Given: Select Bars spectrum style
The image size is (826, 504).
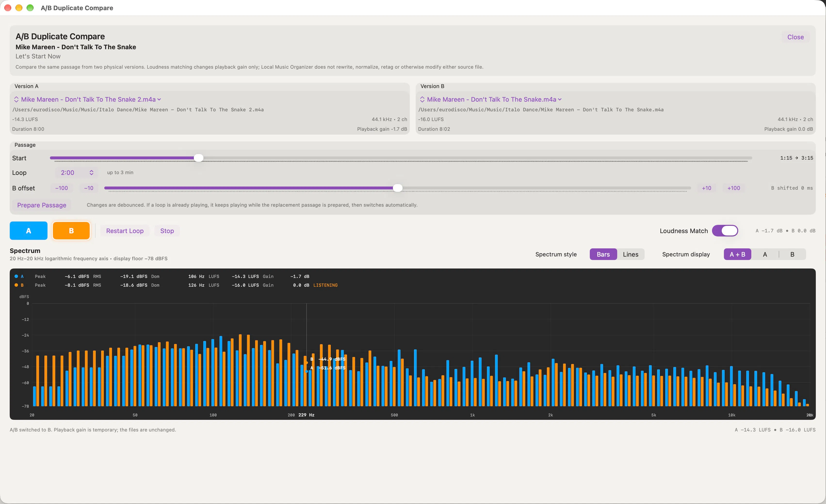Looking at the screenshot, I should (603, 254).
